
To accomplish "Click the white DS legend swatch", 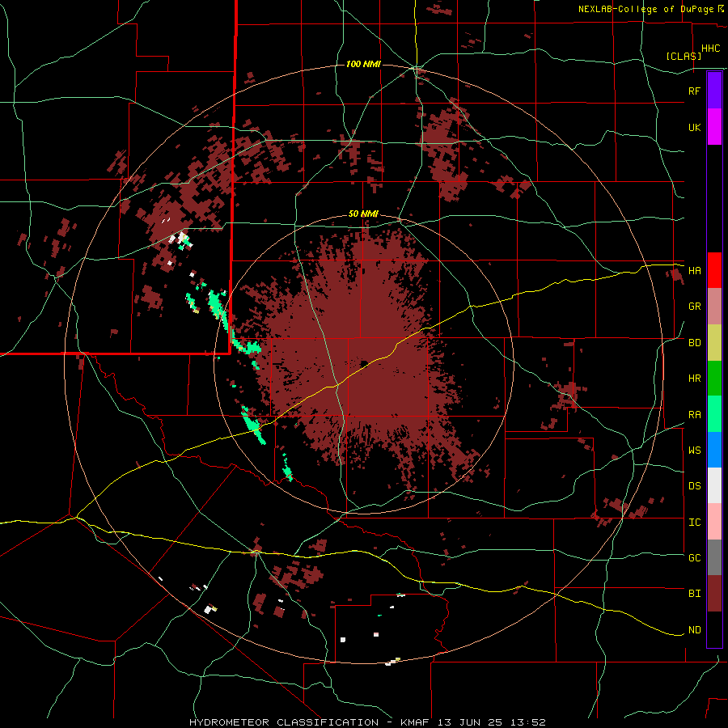I will click(x=714, y=485).
